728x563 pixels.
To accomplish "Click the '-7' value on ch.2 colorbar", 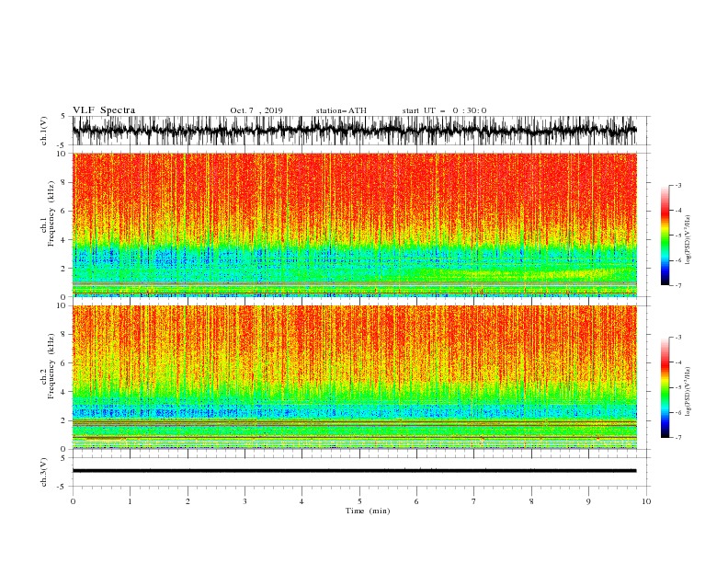I will (x=677, y=438).
